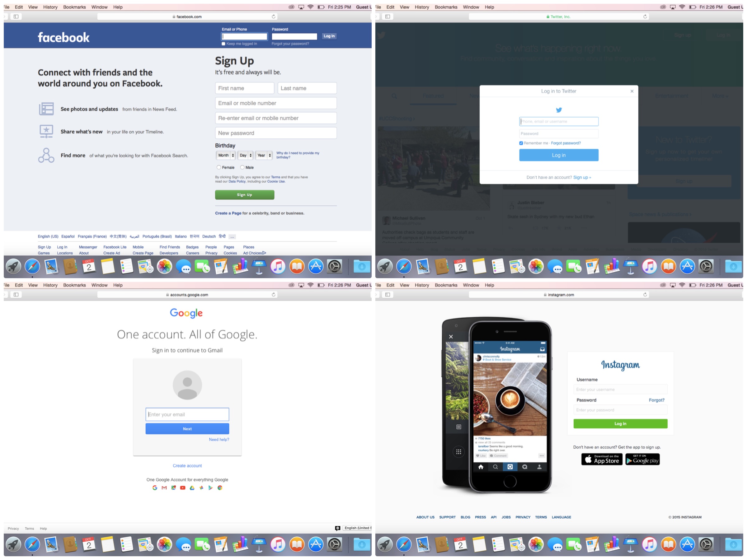Open iBooks in the Instagram window's dock

[668, 545]
